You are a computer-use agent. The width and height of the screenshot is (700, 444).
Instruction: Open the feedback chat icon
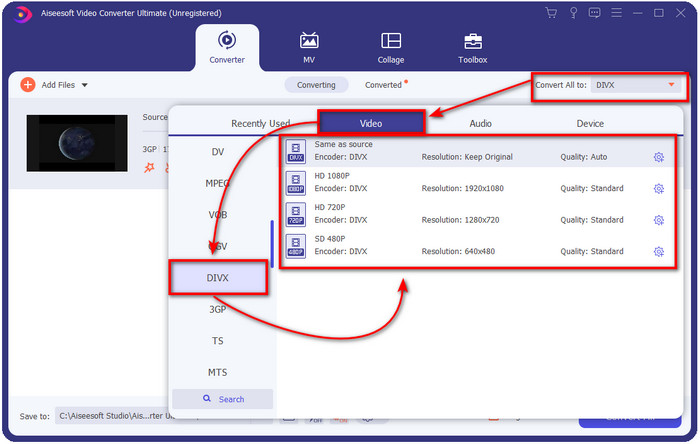click(x=594, y=13)
